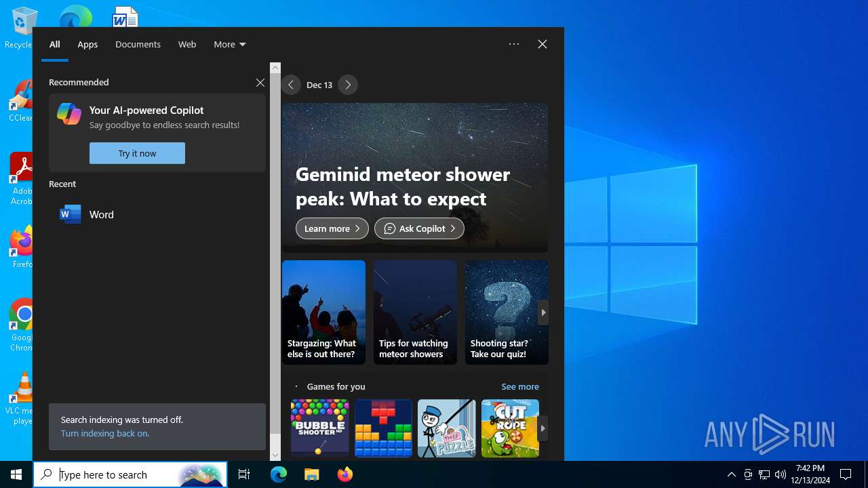Select the Word document desktop icon
Image resolution: width=868 pixels, height=488 pixels.
125,16
